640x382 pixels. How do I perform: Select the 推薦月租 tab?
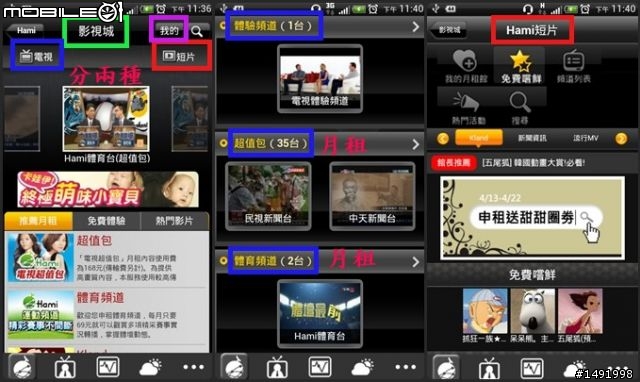point(38,221)
